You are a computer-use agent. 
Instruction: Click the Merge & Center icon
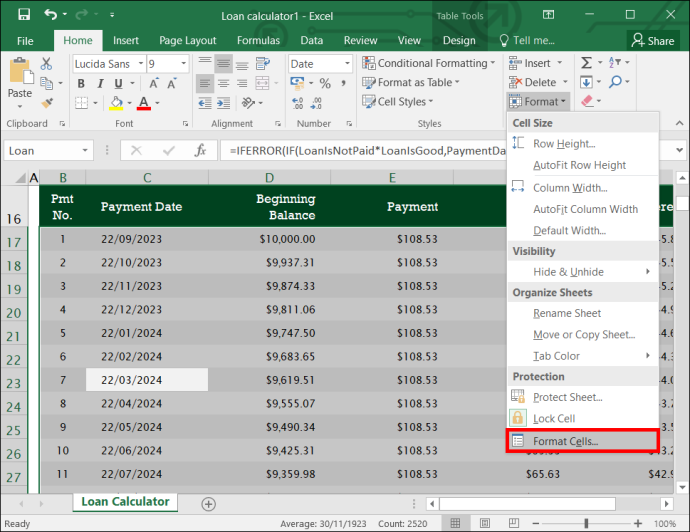(x=263, y=83)
